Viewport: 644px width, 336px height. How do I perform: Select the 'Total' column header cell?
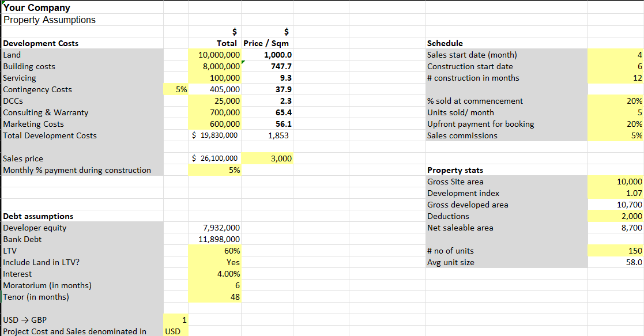click(215, 43)
